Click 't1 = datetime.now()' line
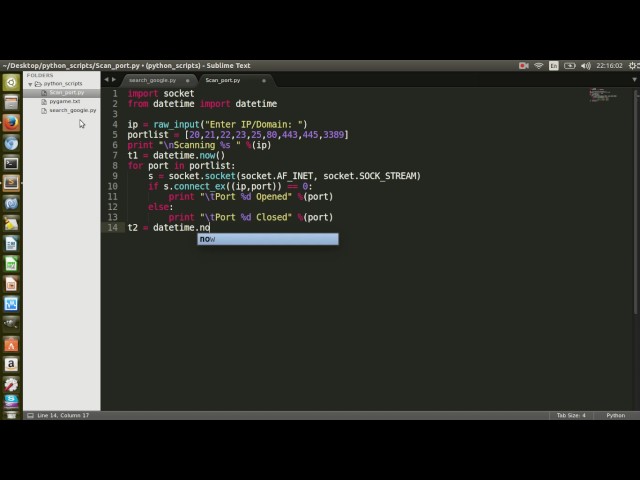Image resolution: width=640 pixels, height=480 pixels. point(176,156)
